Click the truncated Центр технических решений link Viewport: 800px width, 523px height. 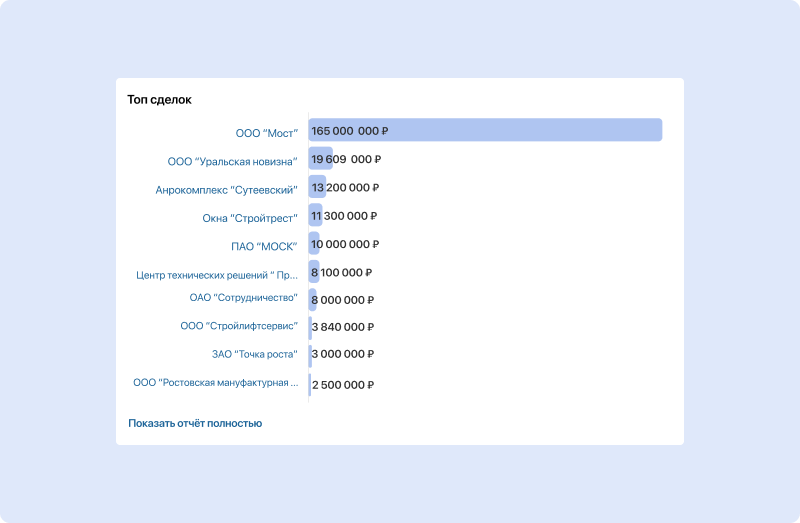pyautogui.click(x=217, y=275)
